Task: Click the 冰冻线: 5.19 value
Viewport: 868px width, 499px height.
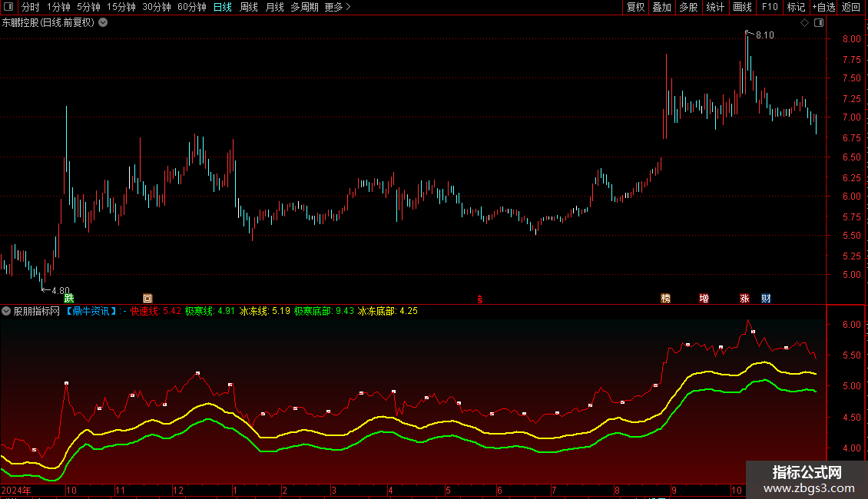Action: pyautogui.click(x=264, y=312)
